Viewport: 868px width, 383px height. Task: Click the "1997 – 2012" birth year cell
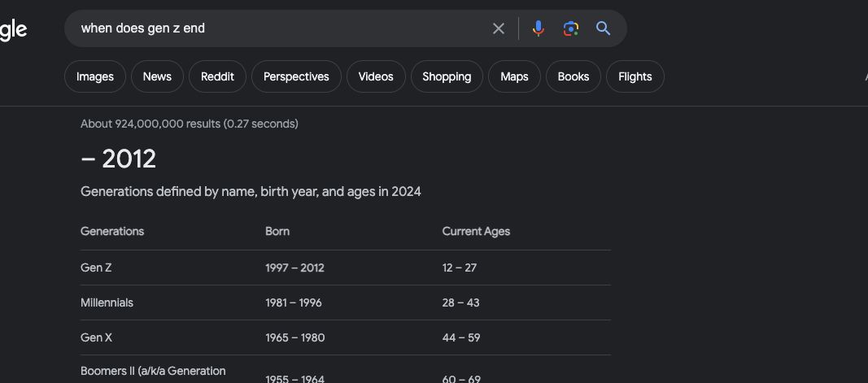click(x=294, y=268)
